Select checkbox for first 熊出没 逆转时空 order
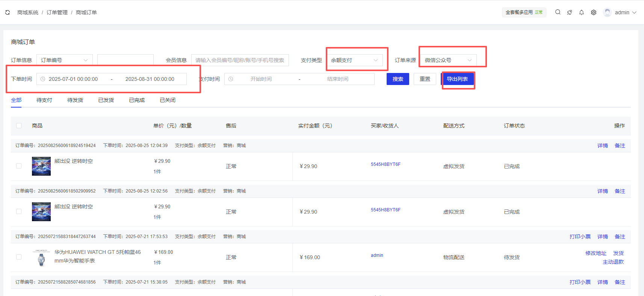The image size is (644, 296). pos(19,166)
